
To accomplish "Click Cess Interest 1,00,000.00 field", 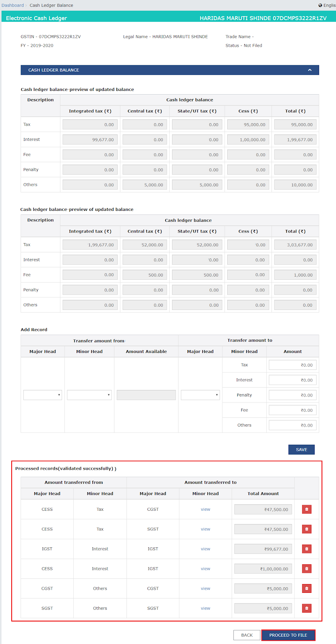I will [248, 140].
